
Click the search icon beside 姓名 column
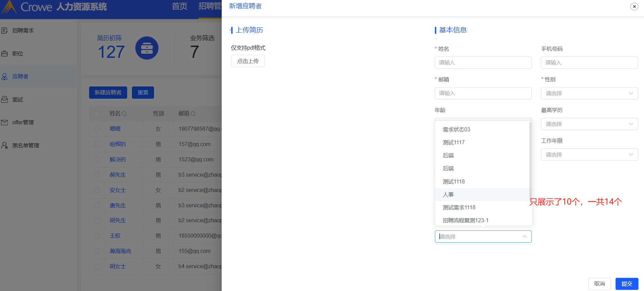[x=124, y=114]
